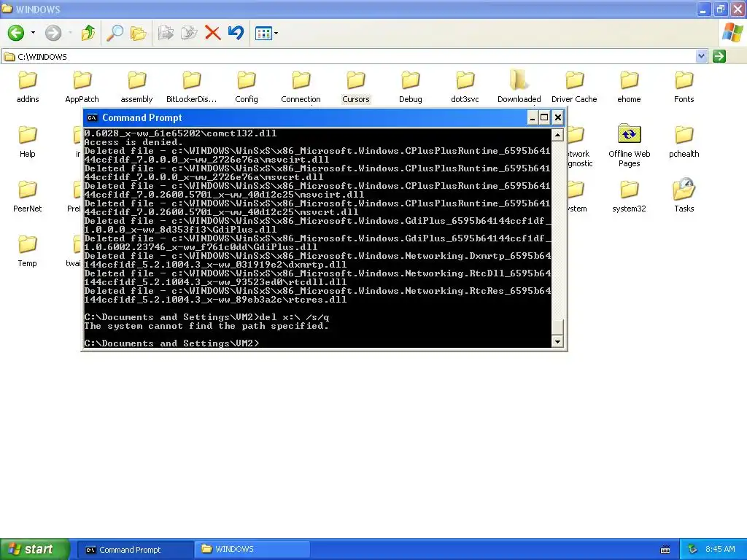Maximize the Command Prompt window
Screen dimensions: 747x560
click(544, 117)
